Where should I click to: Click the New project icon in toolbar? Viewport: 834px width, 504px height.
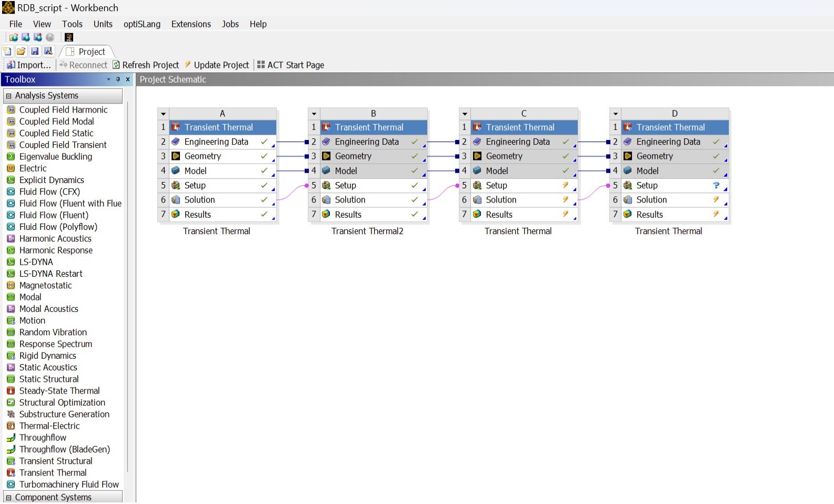tap(7, 51)
